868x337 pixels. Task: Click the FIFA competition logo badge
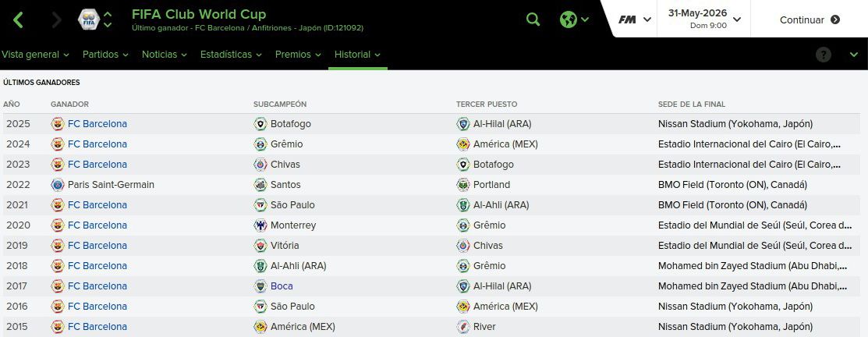pyautogui.click(x=89, y=20)
